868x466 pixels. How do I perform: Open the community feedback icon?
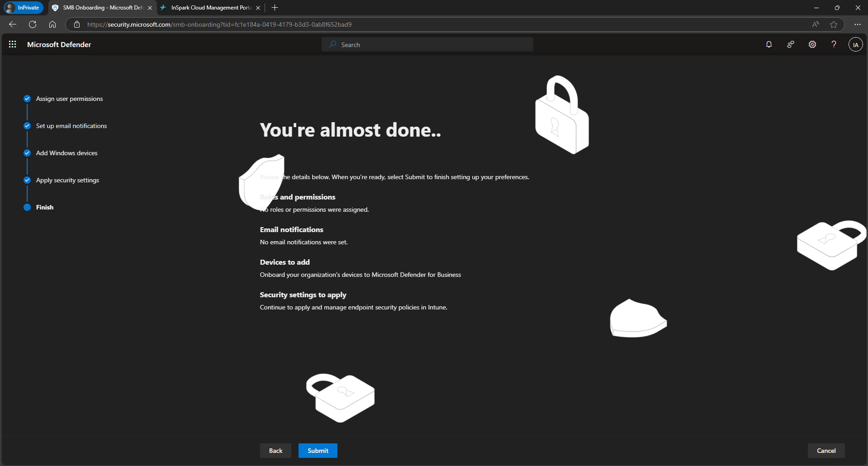click(x=791, y=44)
